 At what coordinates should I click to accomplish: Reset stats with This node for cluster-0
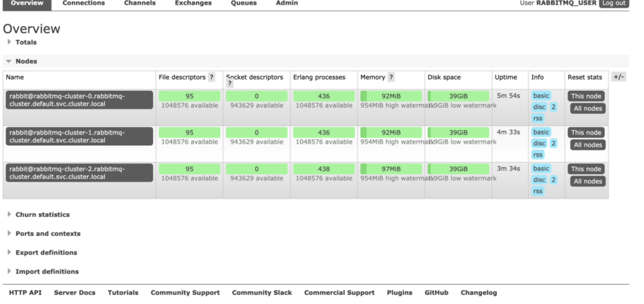coord(586,96)
